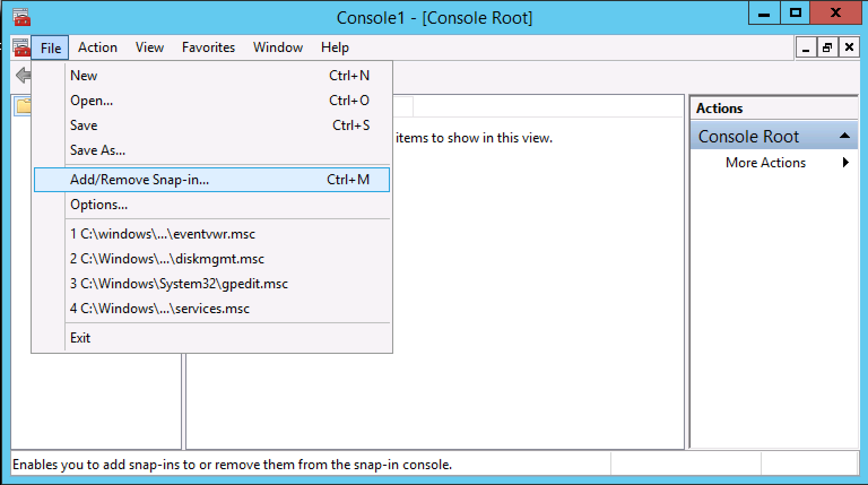The image size is (868, 485).
Task: Open recent file eventvwr.msc
Action: coord(163,234)
